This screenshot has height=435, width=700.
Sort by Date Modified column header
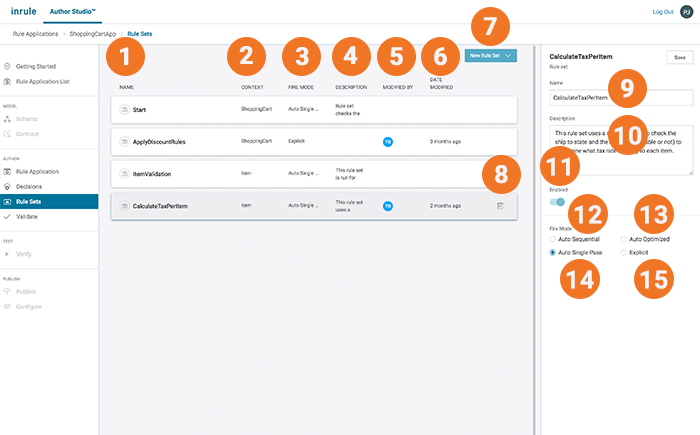click(436, 83)
